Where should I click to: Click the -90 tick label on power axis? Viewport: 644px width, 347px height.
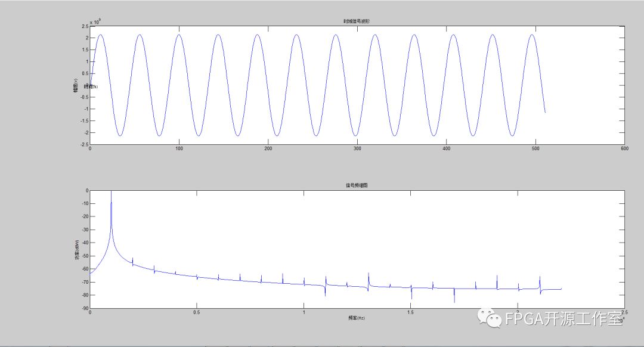pyautogui.click(x=85, y=308)
